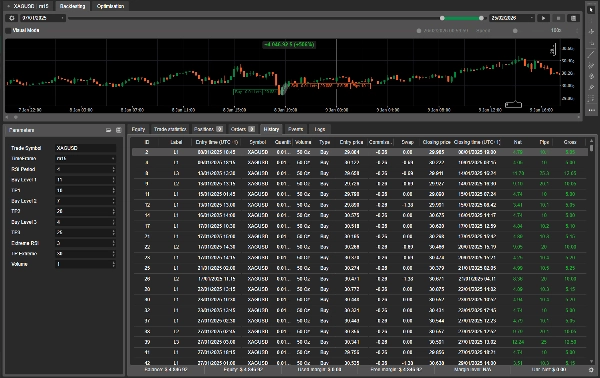Adjust Buy Level 1 stepper arrows
This screenshot has height=378, width=600.
tap(113, 180)
